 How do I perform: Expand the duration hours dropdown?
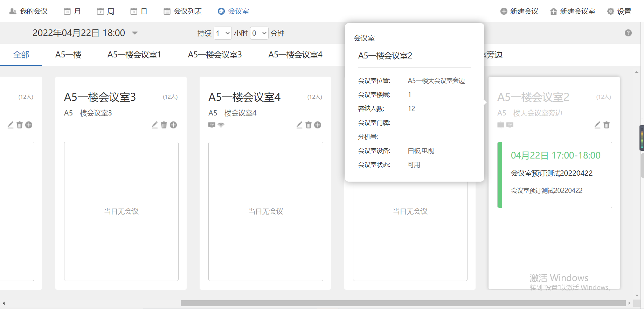pyautogui.click(x=223, y=33)
